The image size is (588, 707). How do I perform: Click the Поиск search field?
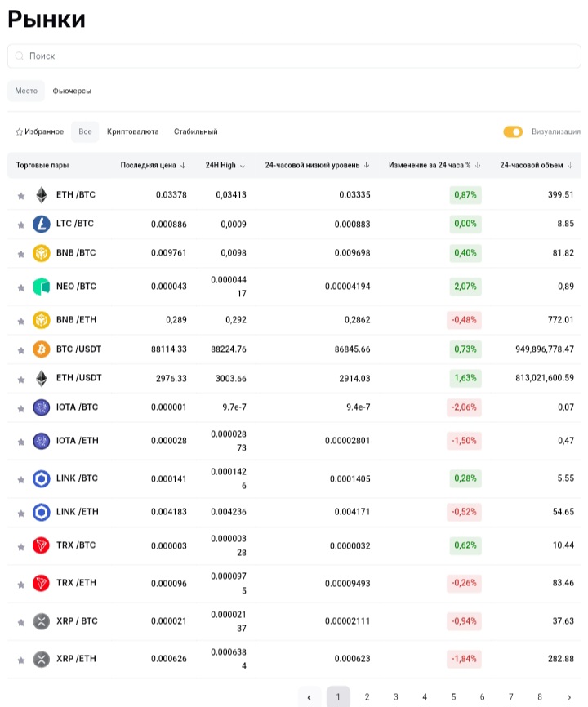click(294, 56)
